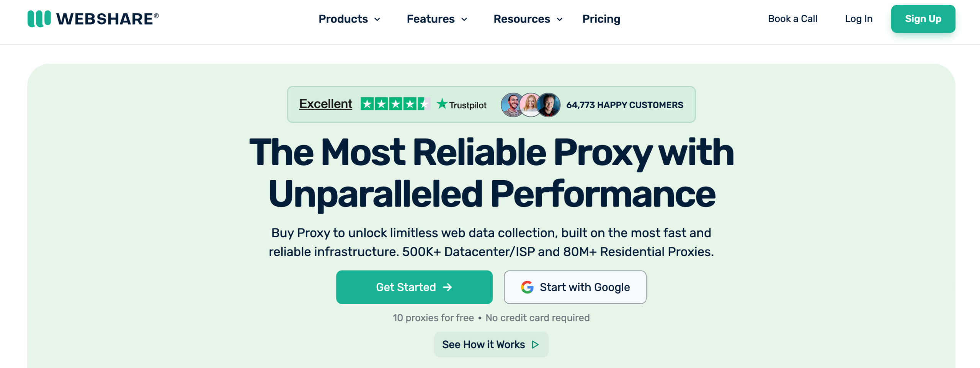Open the Products menu
The image size is (980, 368).
[x=343, y=19]
